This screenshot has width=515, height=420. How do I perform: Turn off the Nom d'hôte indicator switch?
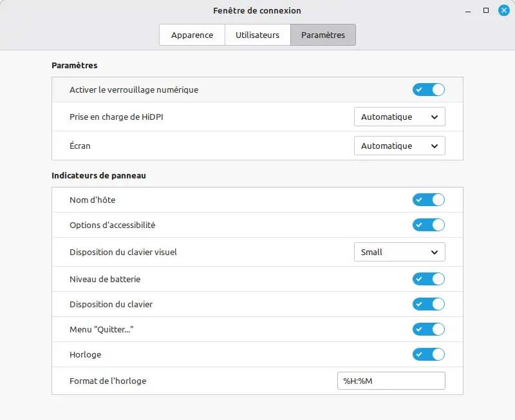coord(429,200)
